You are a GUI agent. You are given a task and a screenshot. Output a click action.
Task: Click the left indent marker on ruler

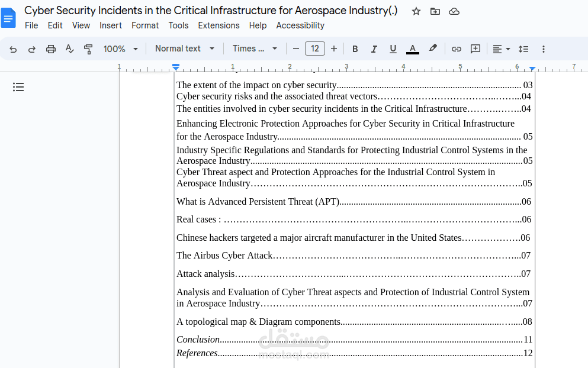pos(176,68)
